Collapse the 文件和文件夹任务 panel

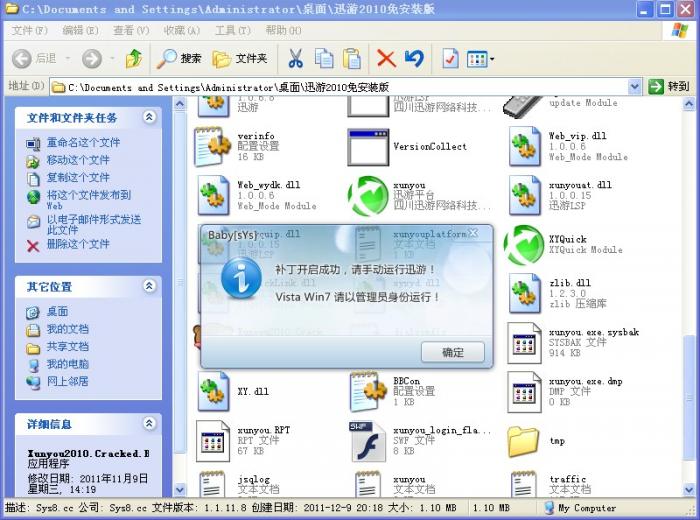[x=149, y=117]
